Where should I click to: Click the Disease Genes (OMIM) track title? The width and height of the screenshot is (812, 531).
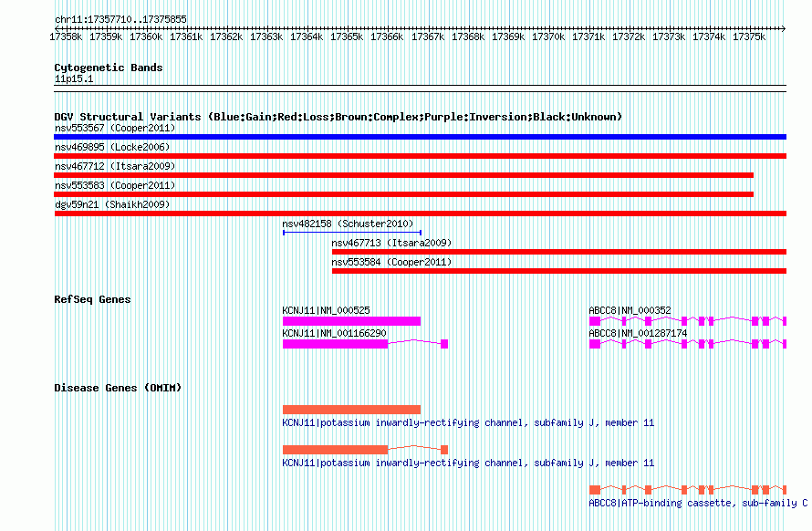pos(118,388)
